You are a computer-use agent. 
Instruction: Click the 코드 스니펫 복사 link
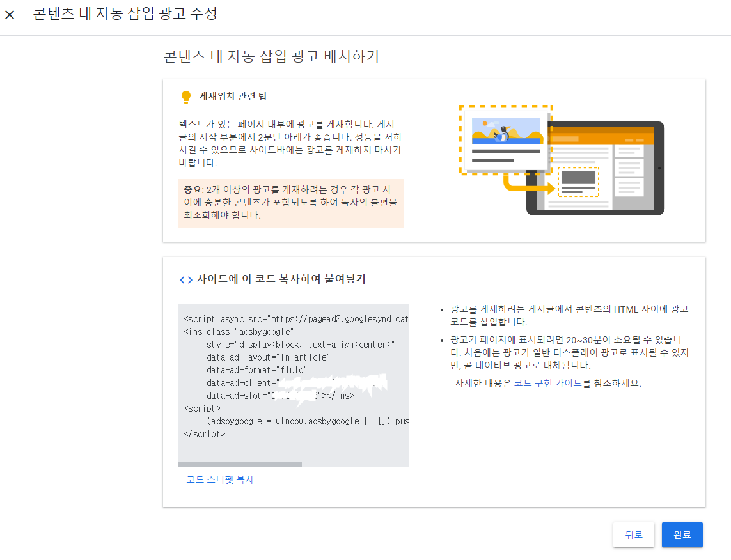(220, 479)
